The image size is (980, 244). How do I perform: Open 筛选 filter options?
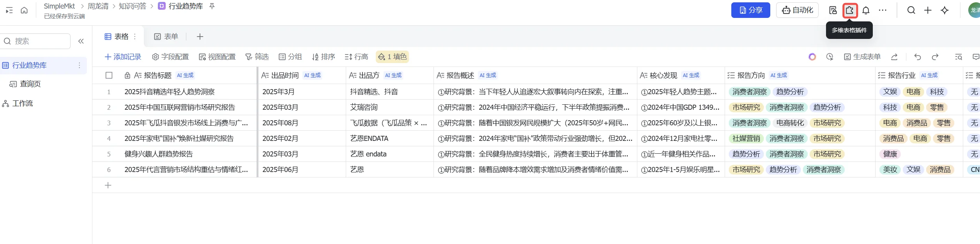pos(257,57)
